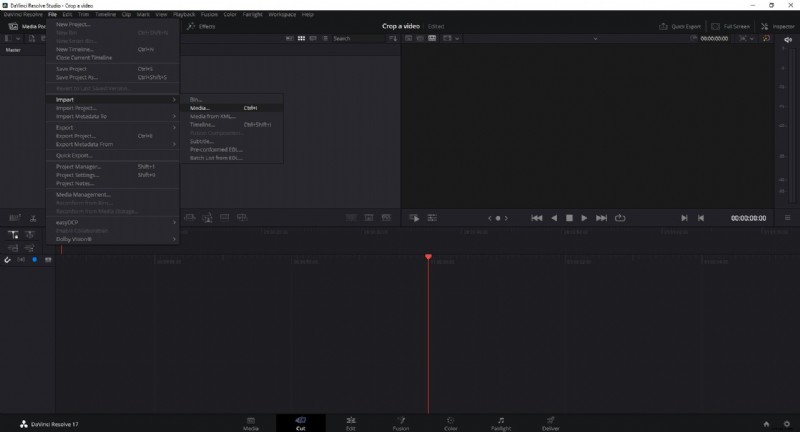Expand Import Metadata To submenu
Image resolution: width=800 pixels, height=432 pixels.
point(112,116)
